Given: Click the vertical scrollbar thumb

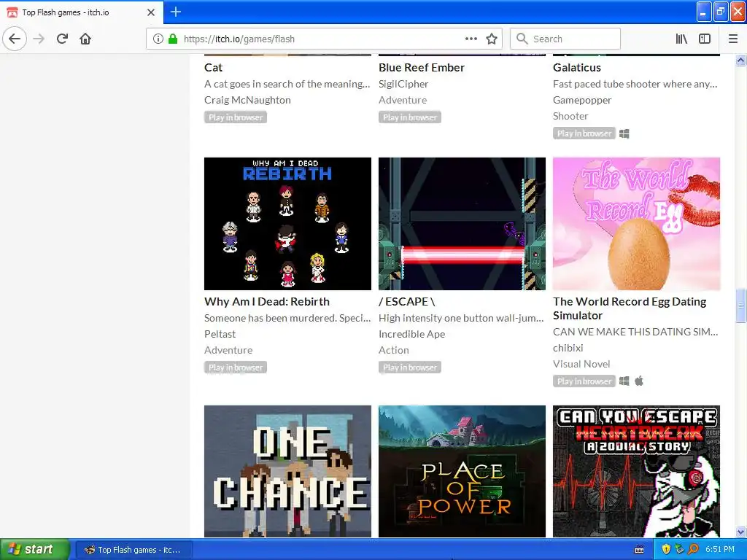Looking at the screenshot, I should [x=740, y=306].
